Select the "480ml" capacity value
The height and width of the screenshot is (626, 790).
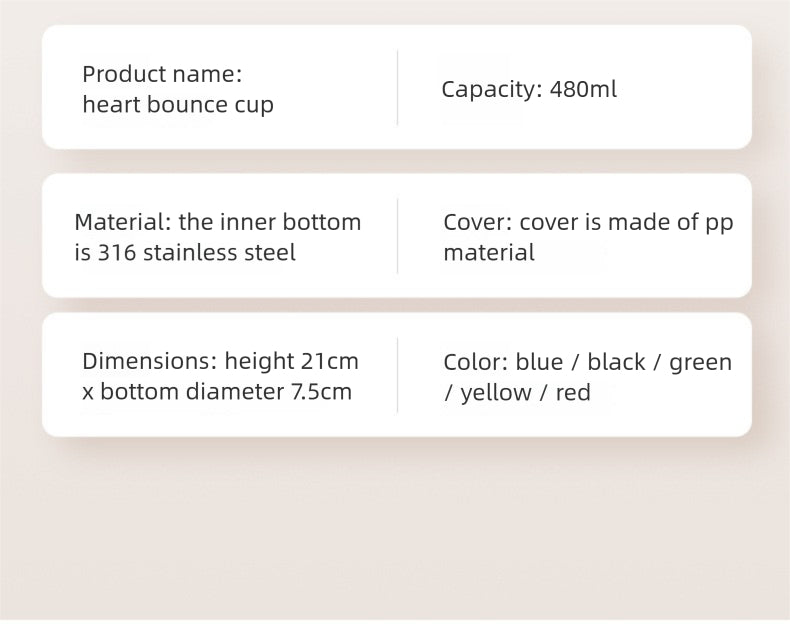tap(584, 90)
